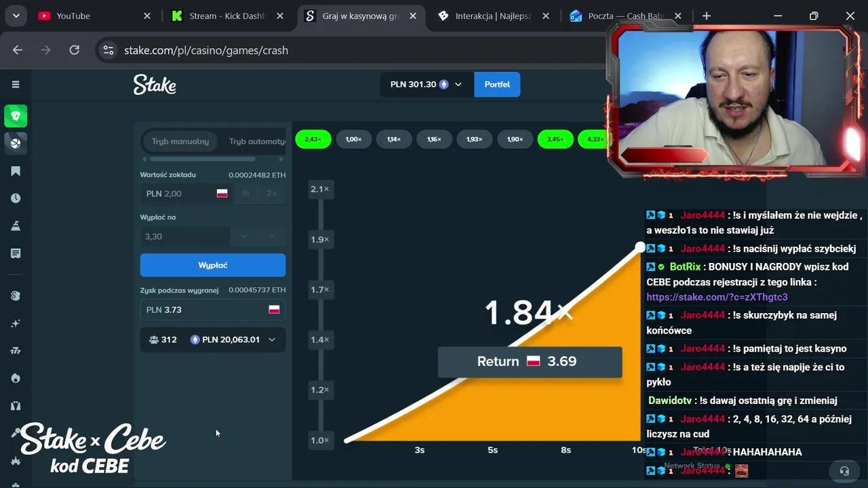Switch to the YouTube tab

(95, 16)
